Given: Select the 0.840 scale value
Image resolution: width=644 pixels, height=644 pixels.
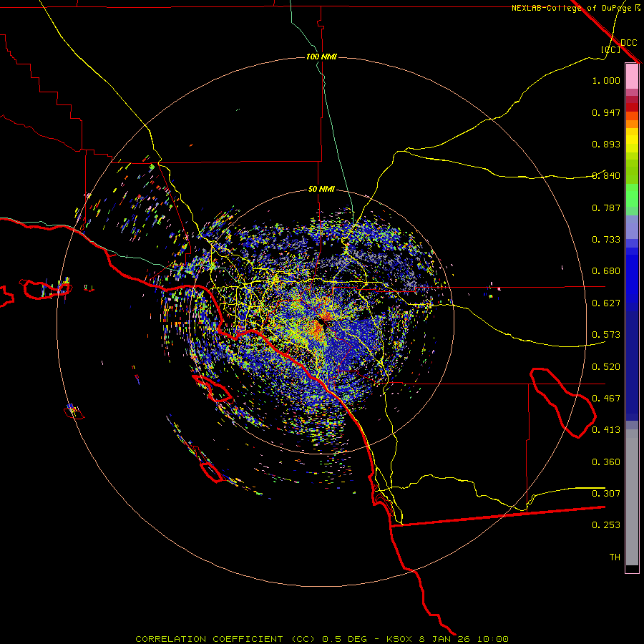Looking at the screenshot, I should [x=606, y=176].
